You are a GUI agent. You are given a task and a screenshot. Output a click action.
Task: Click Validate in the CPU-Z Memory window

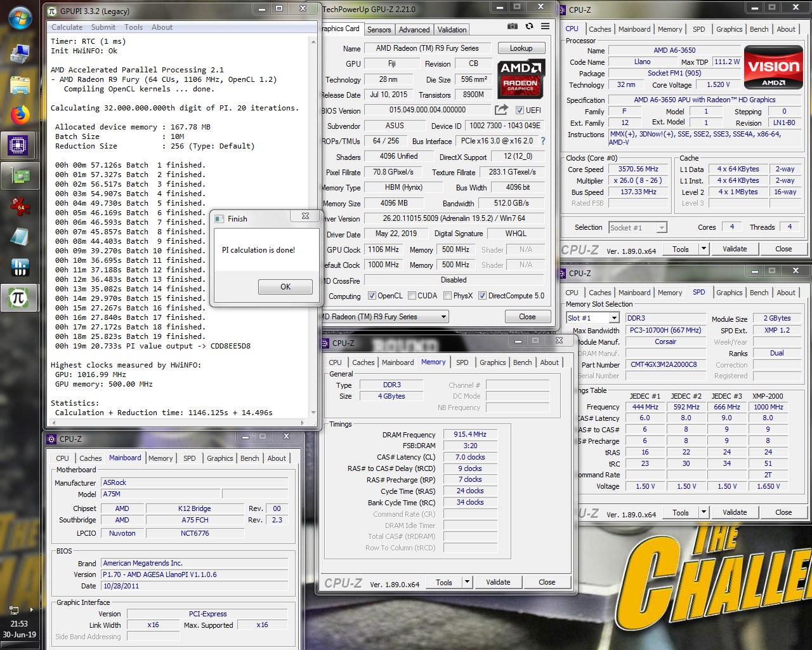click(x=498, y=582)
